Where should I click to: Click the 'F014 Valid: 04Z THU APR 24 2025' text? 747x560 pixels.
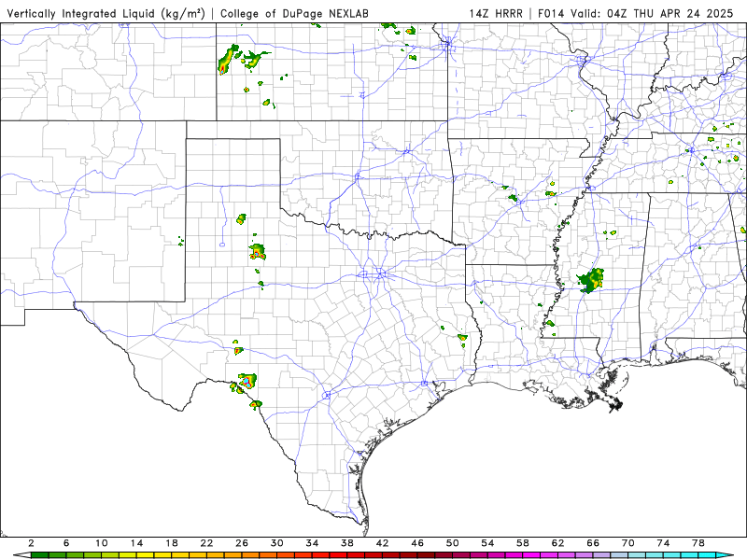click(x=636, y=13)
